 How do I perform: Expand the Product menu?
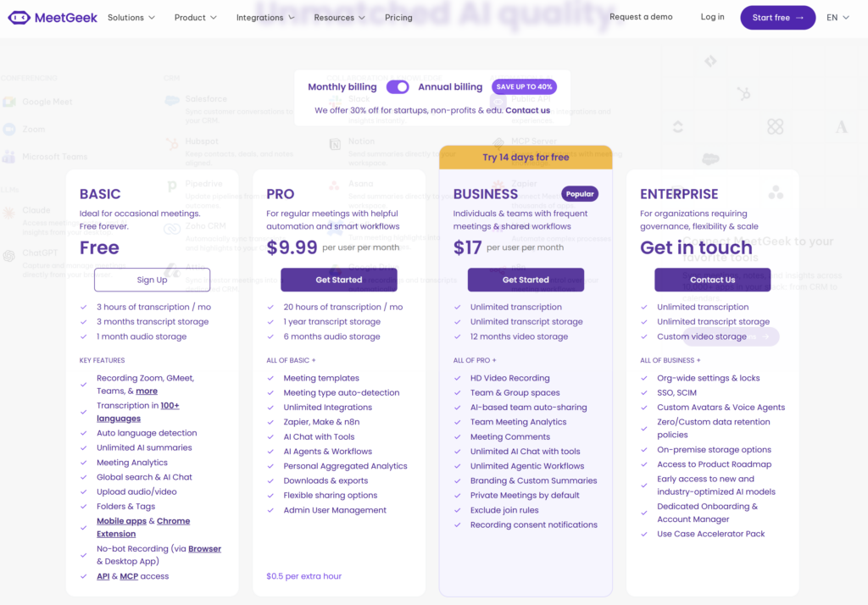click(x=196, y=18)
